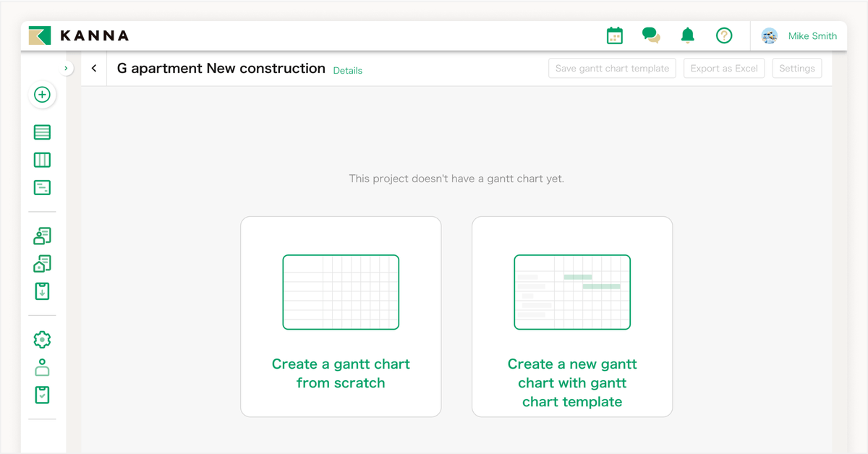
Task: Open the settings gear in the sidebar
Action: [x=42, y=339]
